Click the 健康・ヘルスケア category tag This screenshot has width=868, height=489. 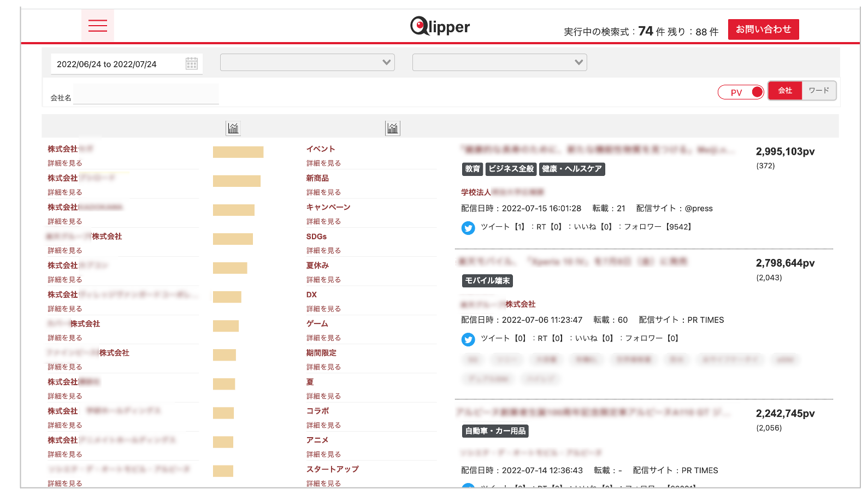(572, 169)
